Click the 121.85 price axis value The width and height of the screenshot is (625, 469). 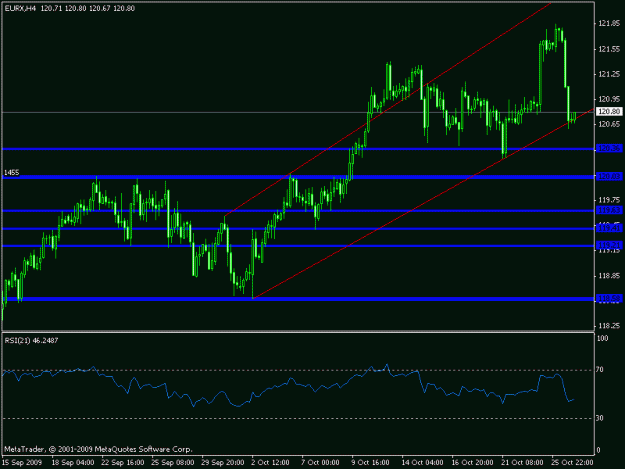[x=609, y=24]
